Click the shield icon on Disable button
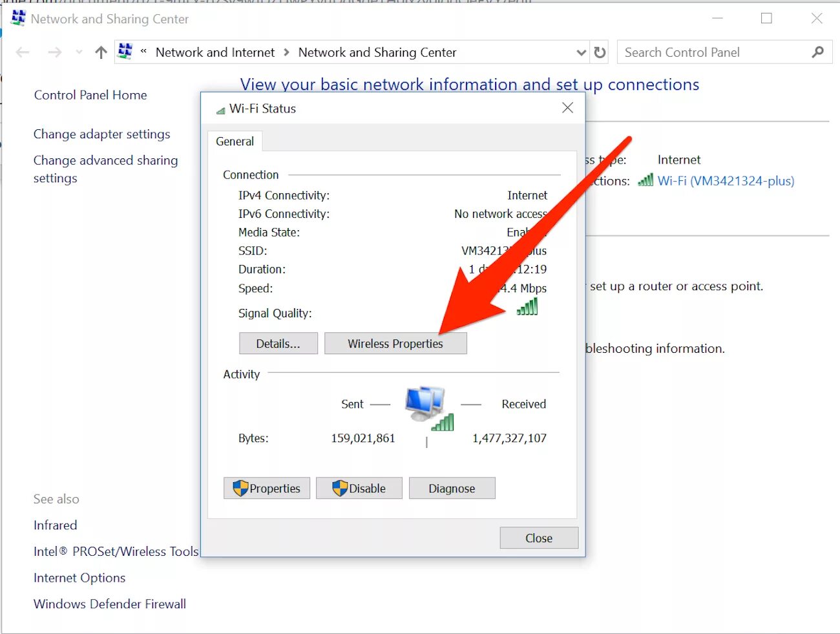 pyautogui.click(x=340, y=488)
